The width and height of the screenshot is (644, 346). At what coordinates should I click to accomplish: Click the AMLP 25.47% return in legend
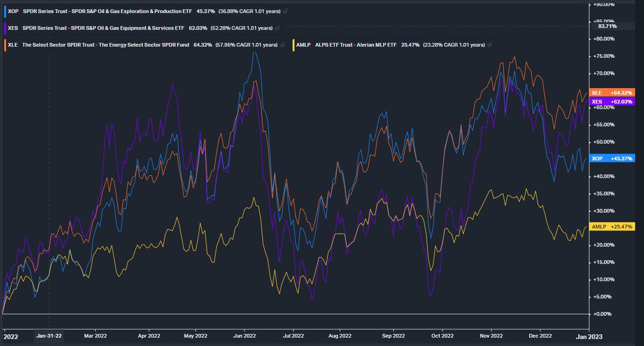tap(411, 45)
